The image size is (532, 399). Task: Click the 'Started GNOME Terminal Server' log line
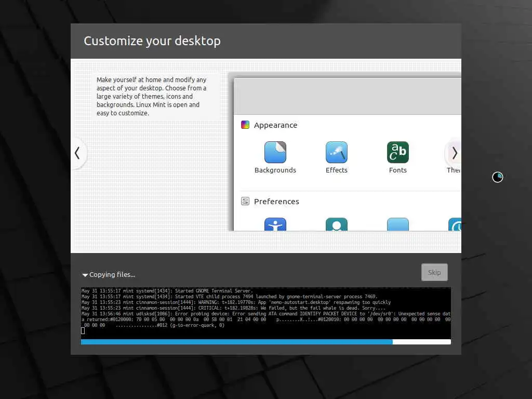click(167, 291)
